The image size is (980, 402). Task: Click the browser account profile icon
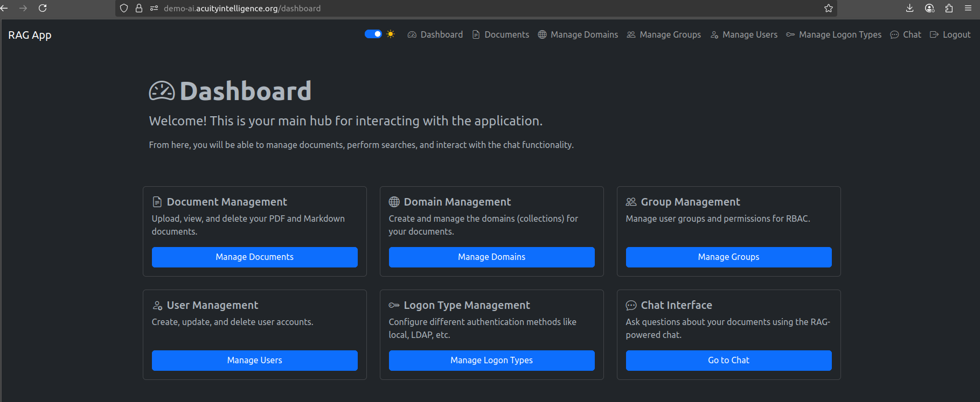tap(929, 8)
